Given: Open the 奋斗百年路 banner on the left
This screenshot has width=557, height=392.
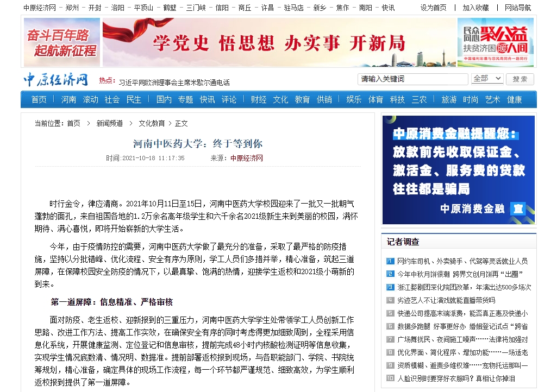Looking at the screenshot, I should pos(62,42).
